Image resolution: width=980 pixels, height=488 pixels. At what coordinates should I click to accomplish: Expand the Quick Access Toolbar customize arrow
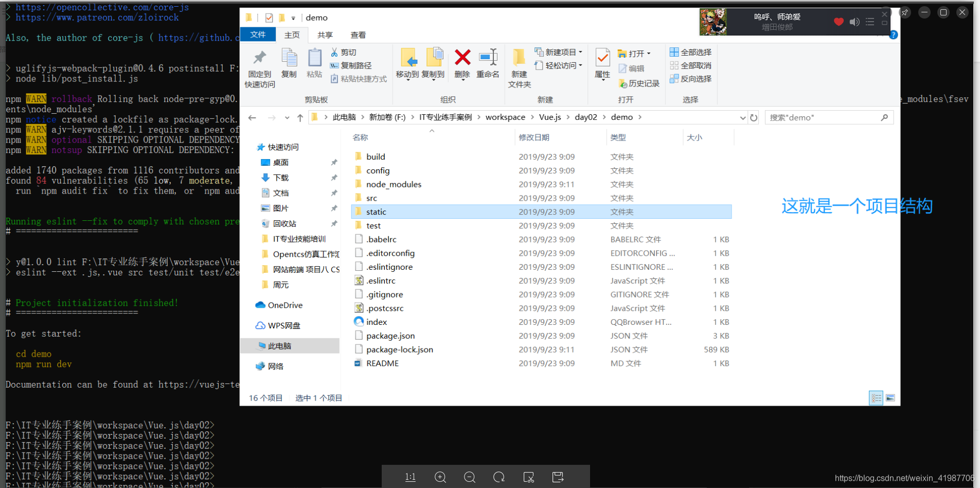click(x=293, y=17)
